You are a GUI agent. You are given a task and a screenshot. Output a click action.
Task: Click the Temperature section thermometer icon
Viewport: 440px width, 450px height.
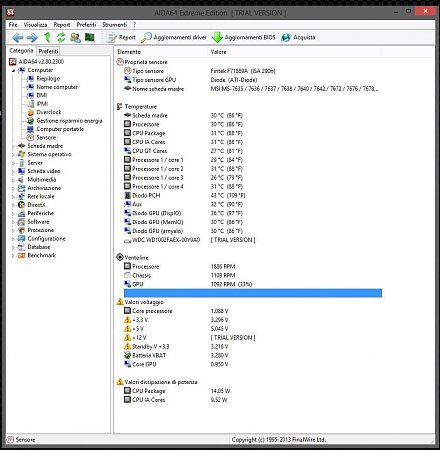[120, 107]
